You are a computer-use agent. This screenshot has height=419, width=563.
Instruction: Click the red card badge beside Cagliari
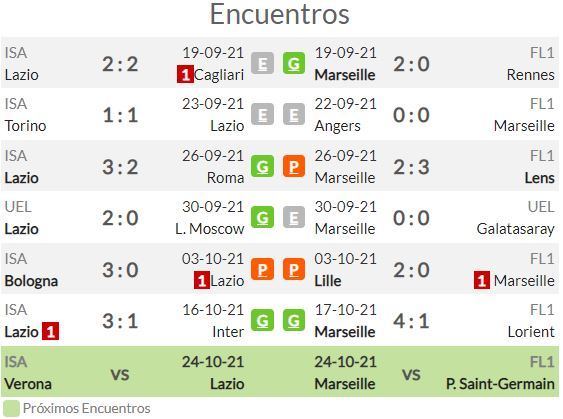point(185,74)
